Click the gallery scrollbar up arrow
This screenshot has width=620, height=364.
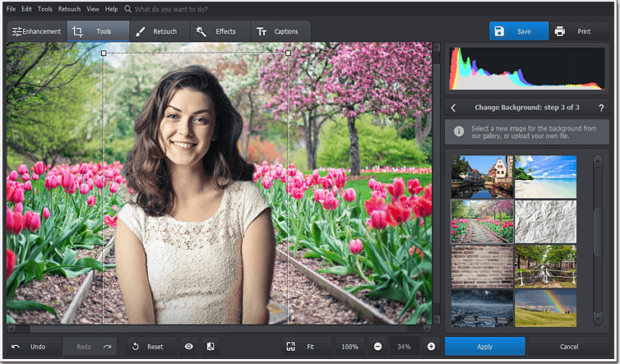598,161
